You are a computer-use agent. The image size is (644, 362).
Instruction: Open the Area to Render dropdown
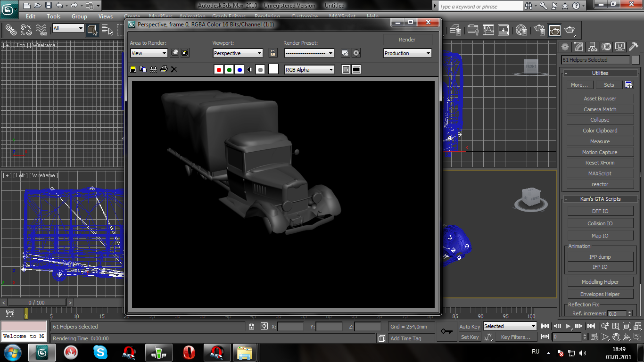point(149,53)
